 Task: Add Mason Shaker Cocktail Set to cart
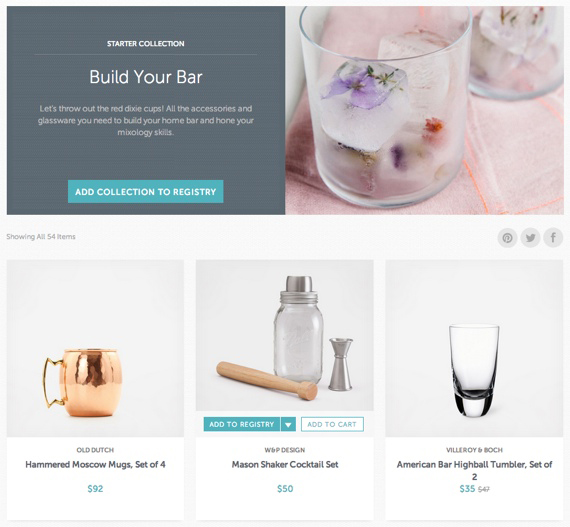332,424
